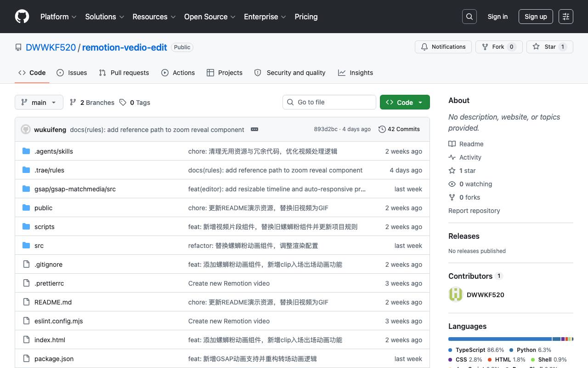The width and height of the screenshot is (588, 368).
Task: Click the DWWKF520 contributor avatar
Action: tap(456, 294)
